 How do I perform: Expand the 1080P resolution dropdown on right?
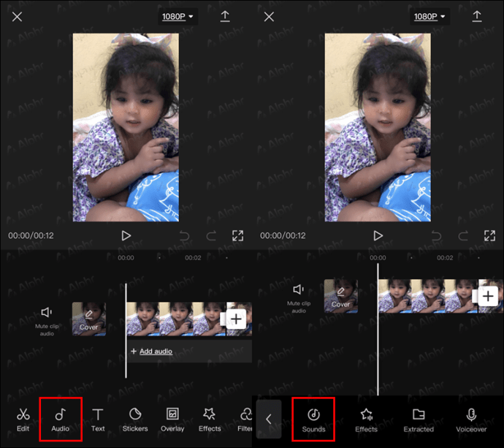(429, 16)
